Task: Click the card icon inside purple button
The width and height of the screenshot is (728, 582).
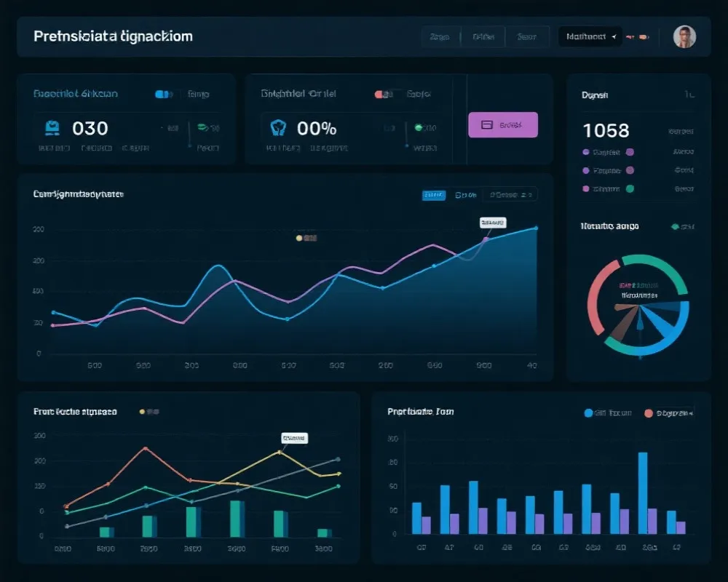Action: click(488, 125)
